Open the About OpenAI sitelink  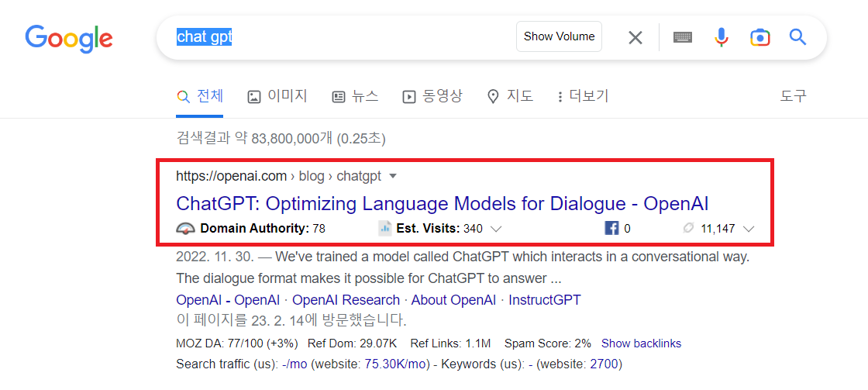click(454, 300)
